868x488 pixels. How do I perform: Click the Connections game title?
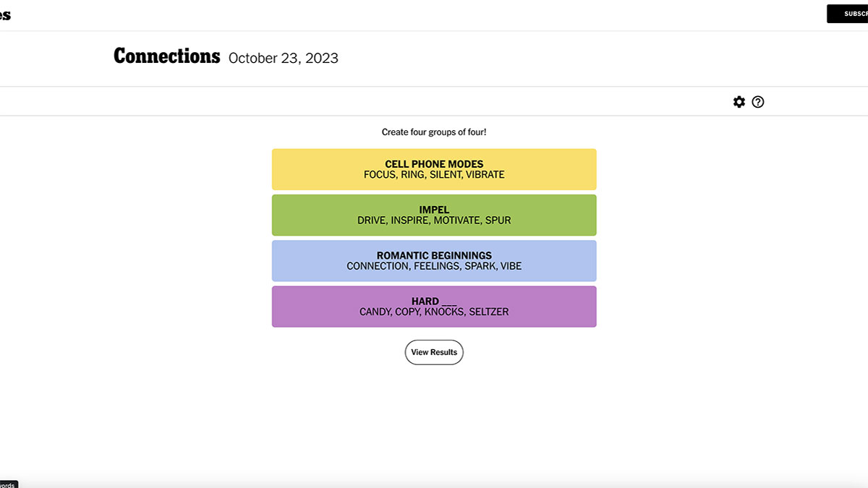coord(166,56)
